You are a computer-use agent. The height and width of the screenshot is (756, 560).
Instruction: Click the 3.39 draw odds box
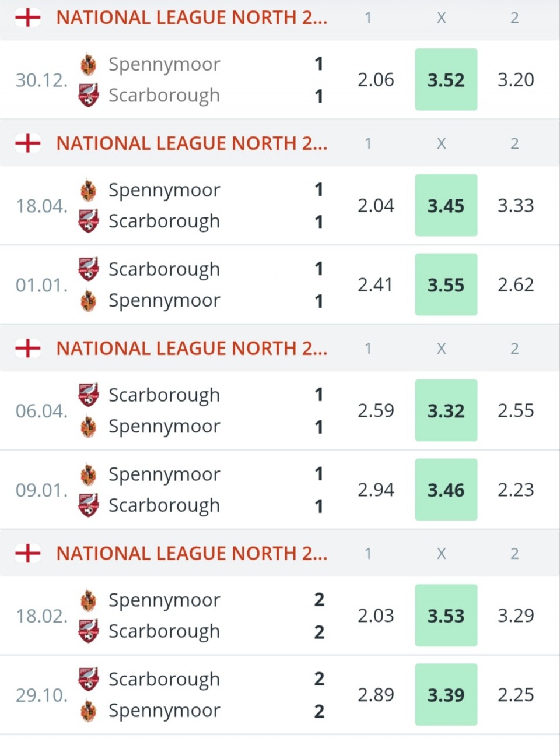coord(446,695)
